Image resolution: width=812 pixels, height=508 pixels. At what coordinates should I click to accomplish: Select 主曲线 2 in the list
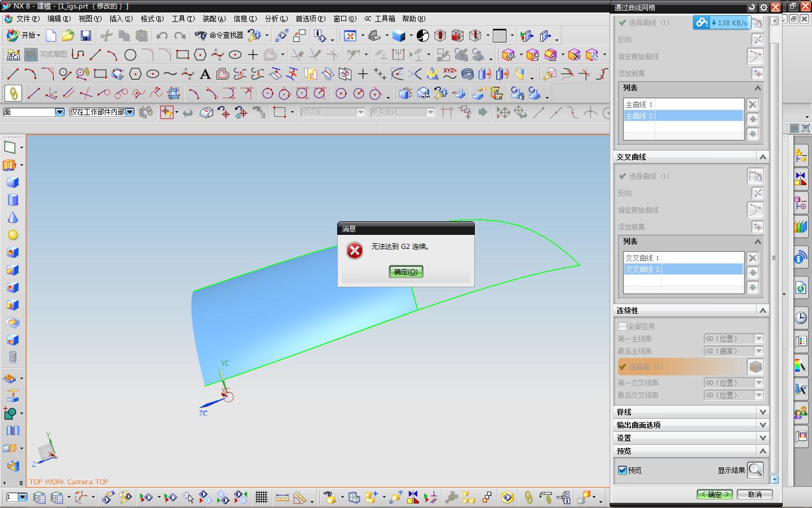click(x=683, y=116)
